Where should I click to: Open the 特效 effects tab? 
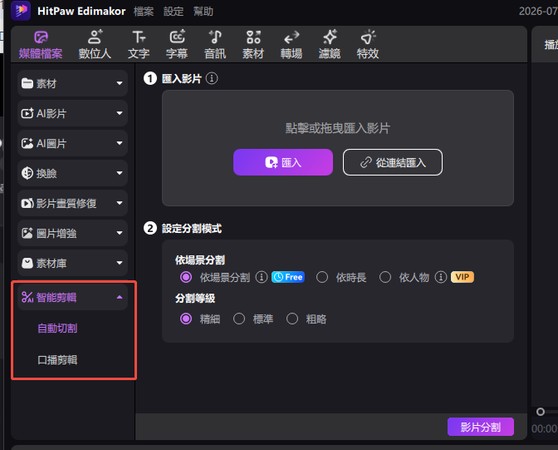[368, 45]
